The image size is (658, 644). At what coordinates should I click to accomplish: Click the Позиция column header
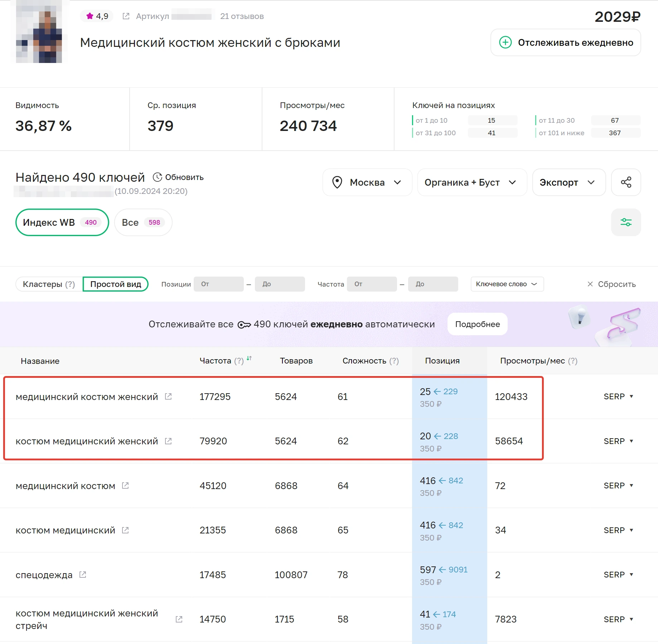click(442, 361)
